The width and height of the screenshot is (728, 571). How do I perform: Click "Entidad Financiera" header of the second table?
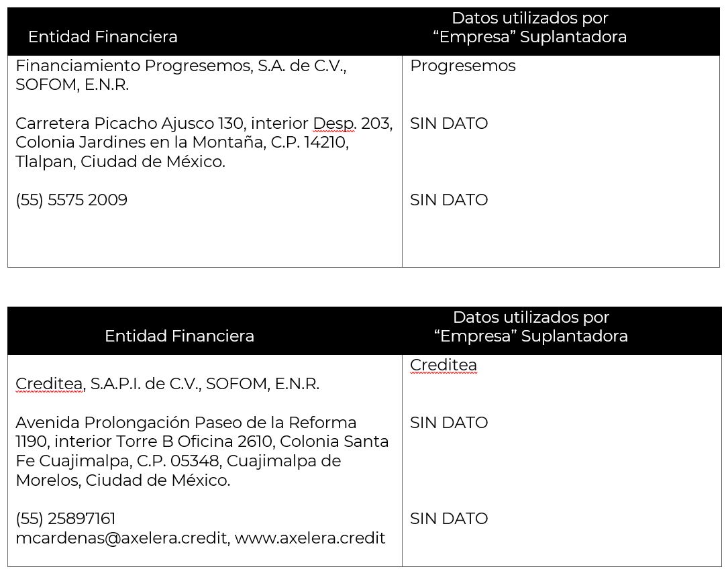(x=179, y=336)
